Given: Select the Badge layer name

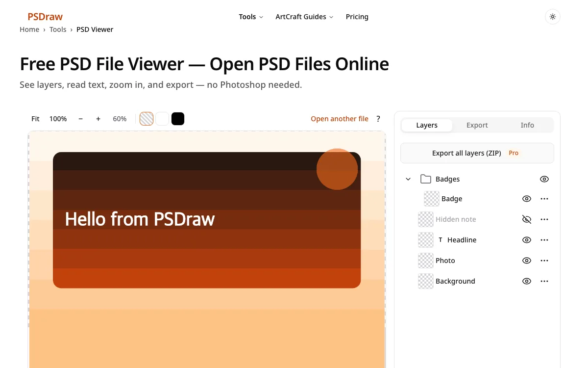Looking at the screenshot, I should [x=452, y=199].
